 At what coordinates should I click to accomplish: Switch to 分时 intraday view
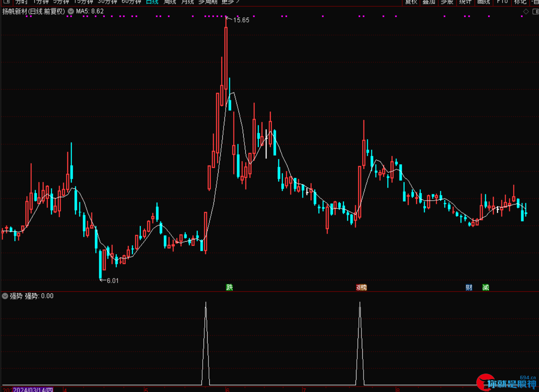click(21, 2)
